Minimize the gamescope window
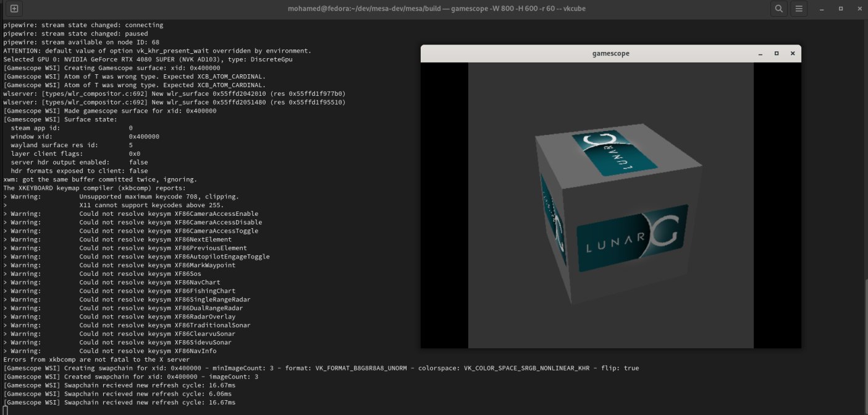The image size is (868, 415). (759, 54)
